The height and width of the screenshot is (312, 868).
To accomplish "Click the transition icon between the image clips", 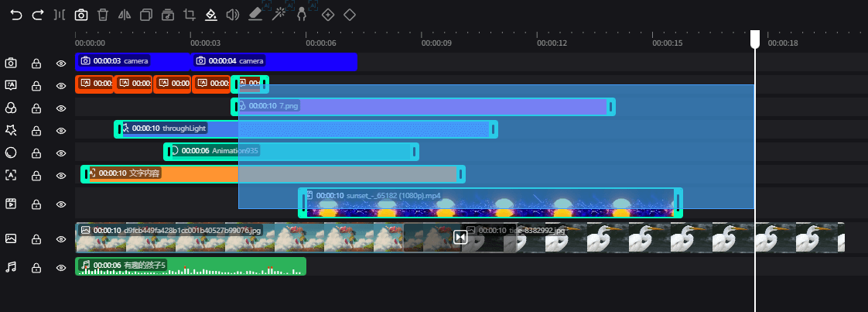I will tap(460, 237).
